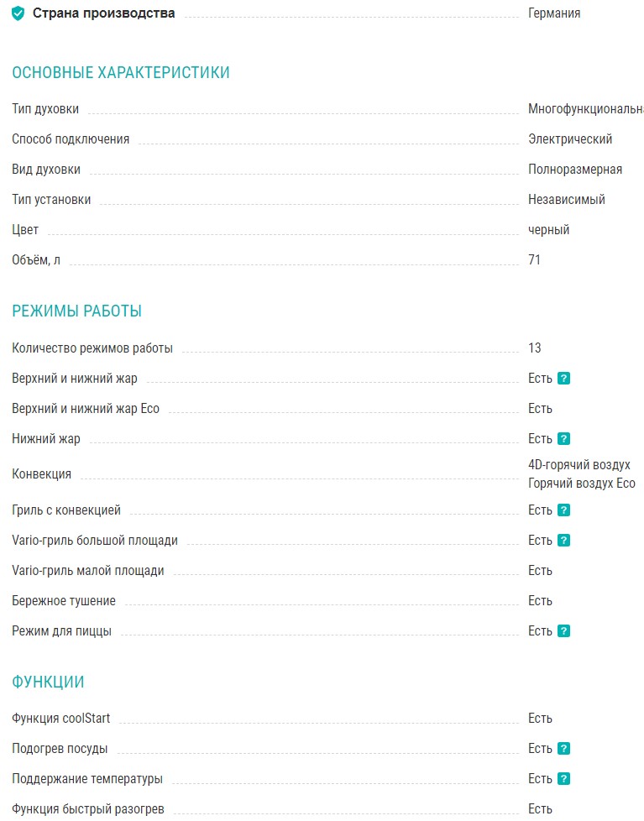This screenshot has width=644, height=821.
Task: Open hint for Vario-гриль большой площади
Action: click(x=563, y=541)
